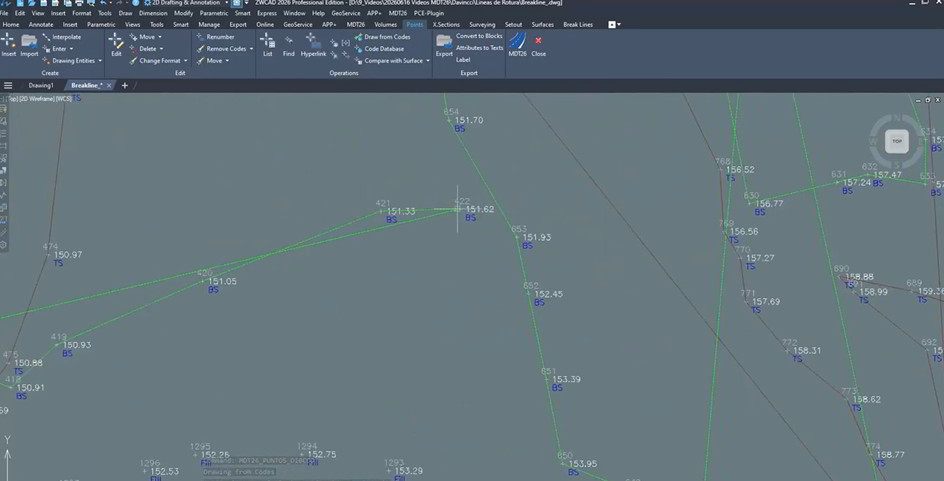Viewport: 944px width, 481px height.
Task: Expand Compare with Surface dropdown
Action: (x=428, y=61)
